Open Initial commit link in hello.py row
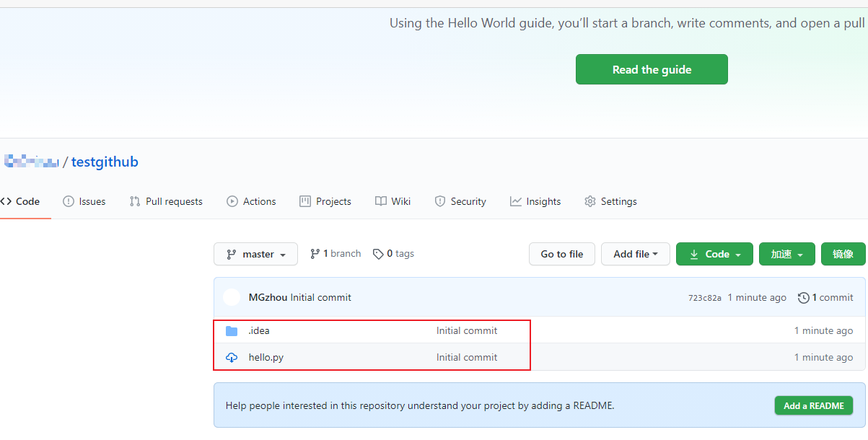This screenshot has width=868, height=440. (x=467, y=357)
